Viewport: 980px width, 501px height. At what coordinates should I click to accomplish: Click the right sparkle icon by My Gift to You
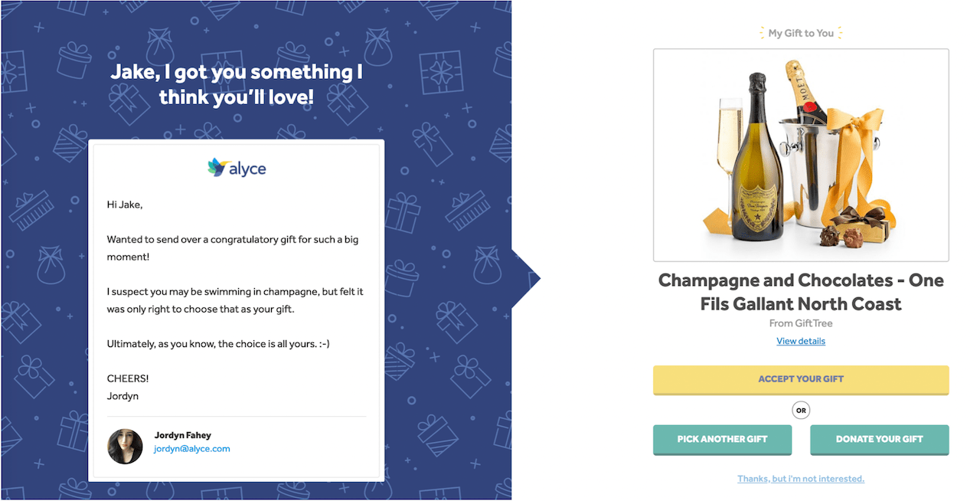[840, 33]
